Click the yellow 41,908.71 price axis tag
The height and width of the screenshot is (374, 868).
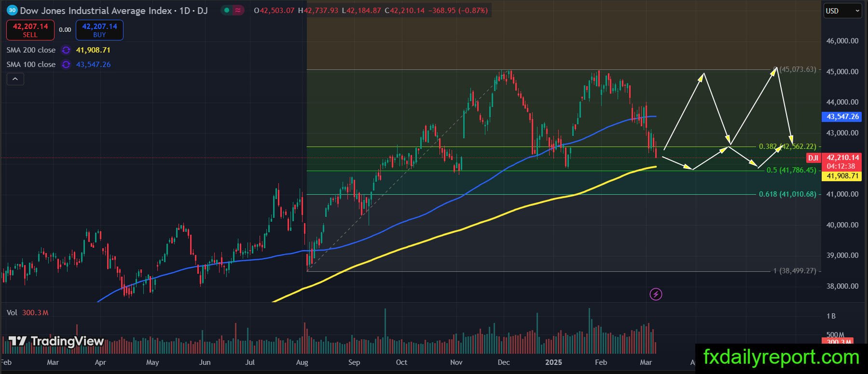[842, 176]
